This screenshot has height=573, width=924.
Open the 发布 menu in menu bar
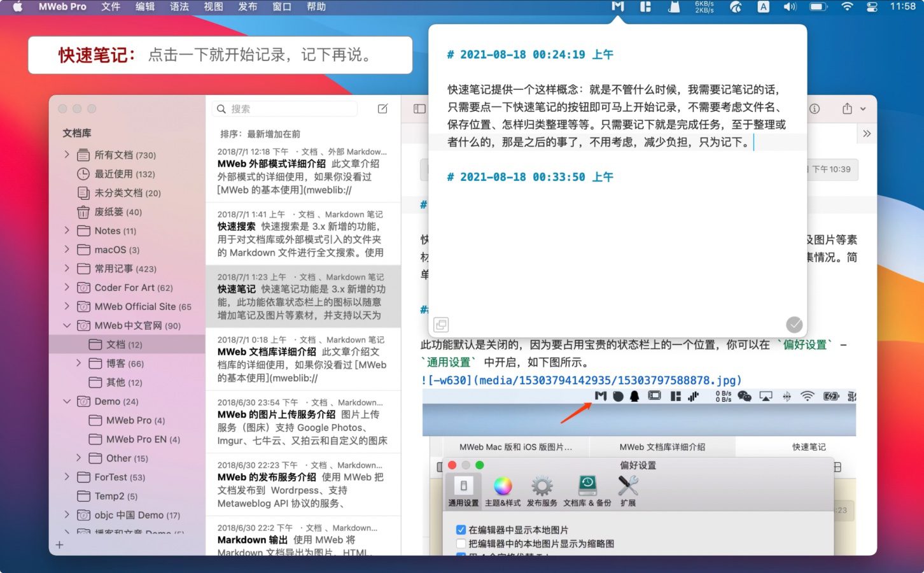point(248,7)
